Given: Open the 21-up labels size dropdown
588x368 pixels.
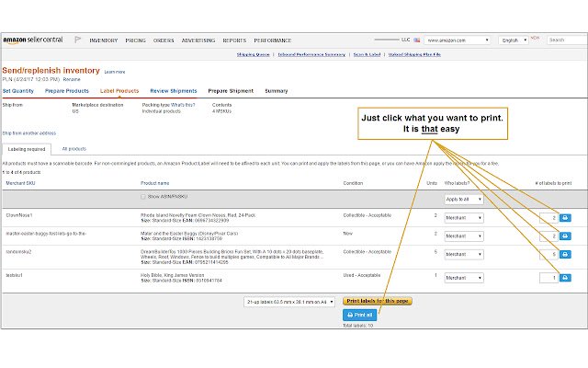Looking at the screenshot, I should (x=289, y=302).
